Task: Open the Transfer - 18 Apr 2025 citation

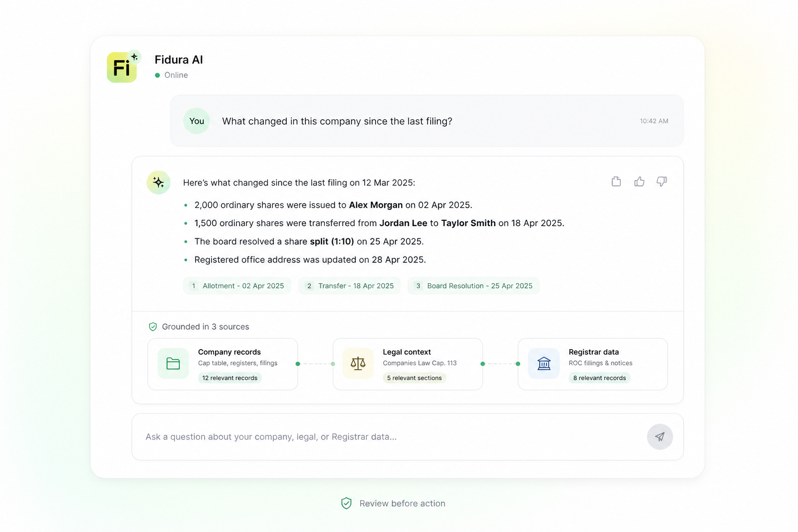Action: click(350, 286)
